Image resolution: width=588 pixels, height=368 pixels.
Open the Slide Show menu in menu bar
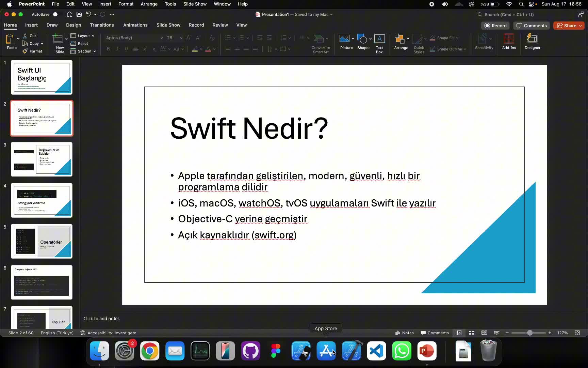pos(195,4)
